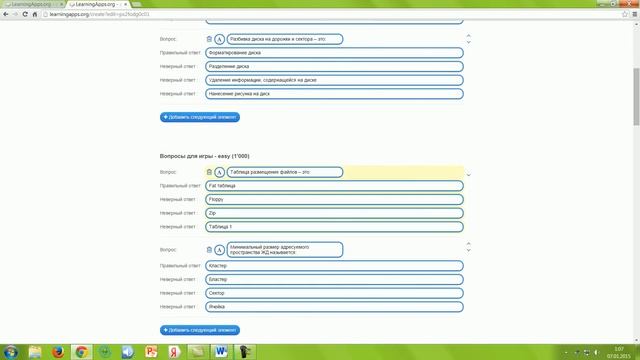Open text format button for 'Разбивка диска' question
This screenshot has height=360, width=640.
(x=219, y=39)
